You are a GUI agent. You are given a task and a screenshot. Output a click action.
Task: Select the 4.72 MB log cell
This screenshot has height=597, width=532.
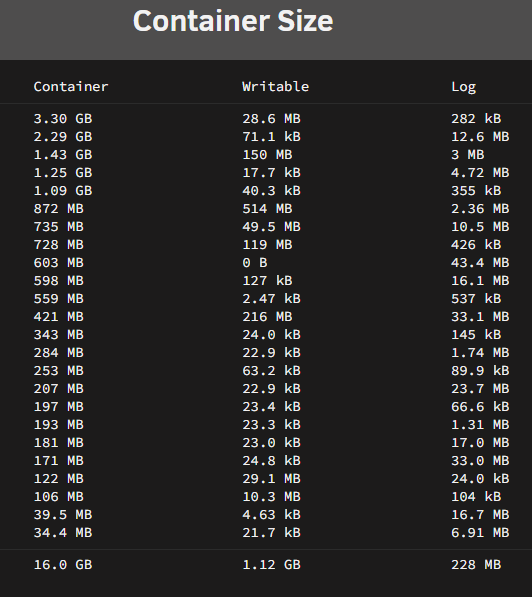(480, 173)
